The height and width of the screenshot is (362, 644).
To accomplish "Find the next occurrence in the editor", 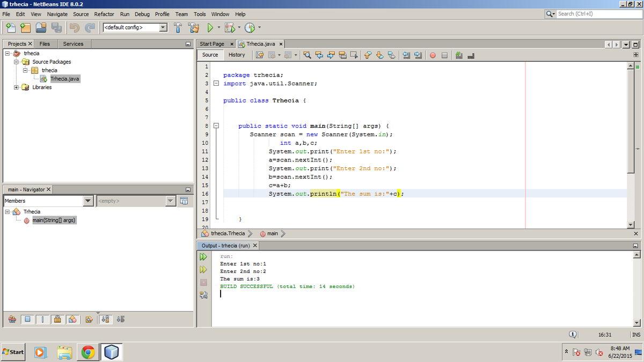I will coord(331,55).
